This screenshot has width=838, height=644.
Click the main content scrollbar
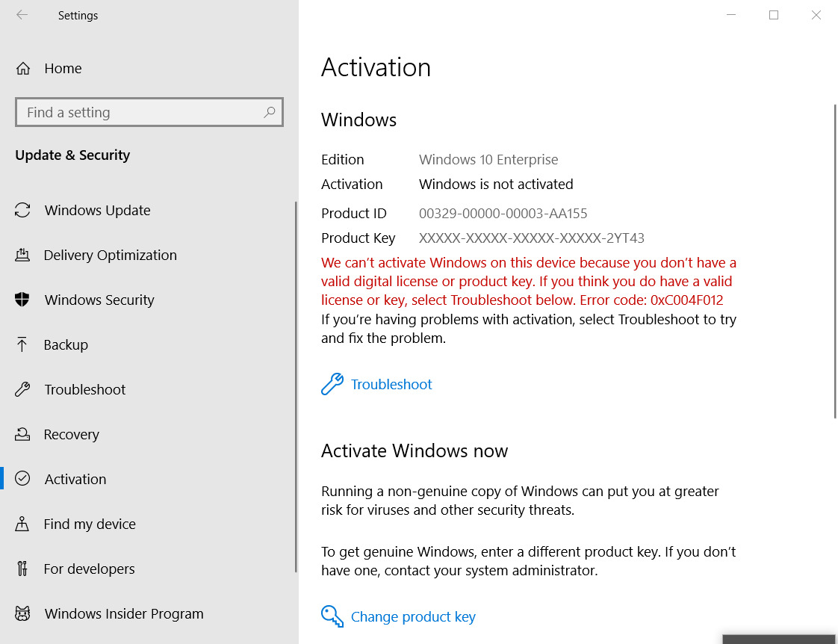tap(835, 261)
